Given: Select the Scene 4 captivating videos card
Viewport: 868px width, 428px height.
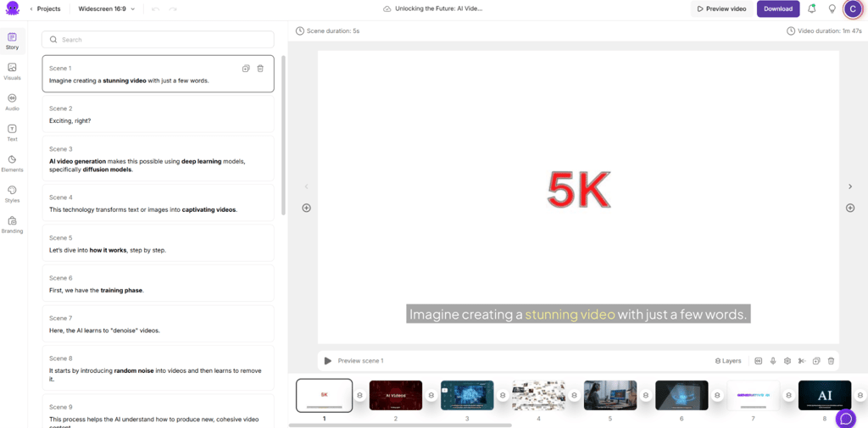Looking at the screenshot, I should [158, 203].
